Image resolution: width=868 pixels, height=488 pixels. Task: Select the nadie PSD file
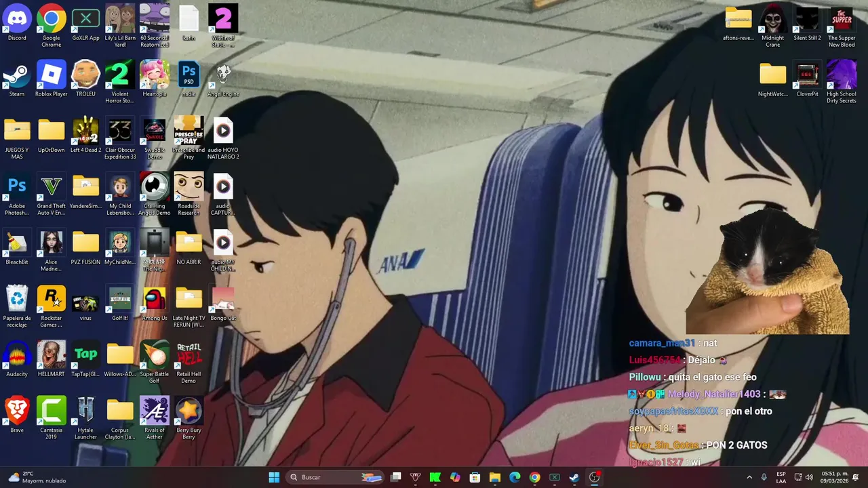(189, 79)
